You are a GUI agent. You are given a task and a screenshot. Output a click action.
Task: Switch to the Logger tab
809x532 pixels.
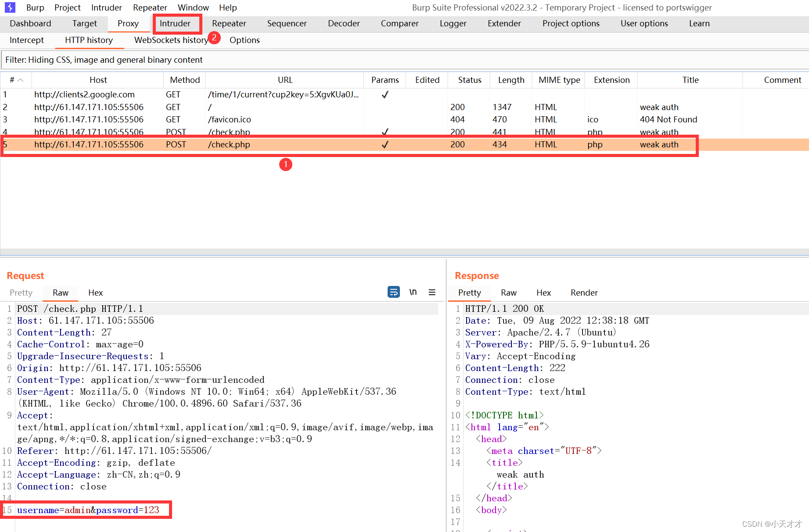pos(453,24)
